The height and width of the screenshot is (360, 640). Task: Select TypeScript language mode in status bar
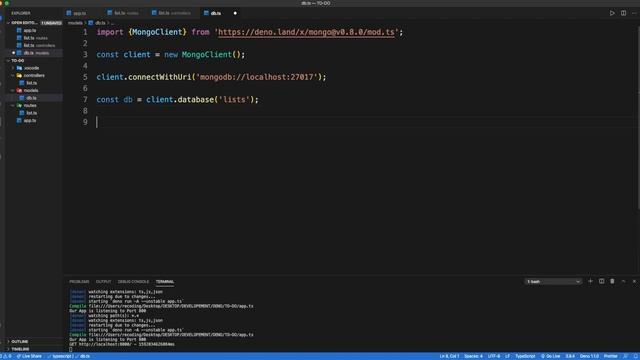(525, 356)
